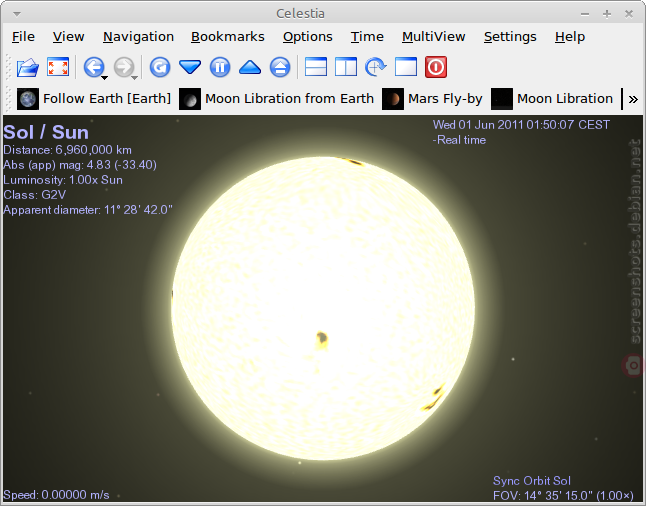Click the Mars Fly-by bookmark
Viewport: 646px width, 506px height.
(x=432, y=99)
